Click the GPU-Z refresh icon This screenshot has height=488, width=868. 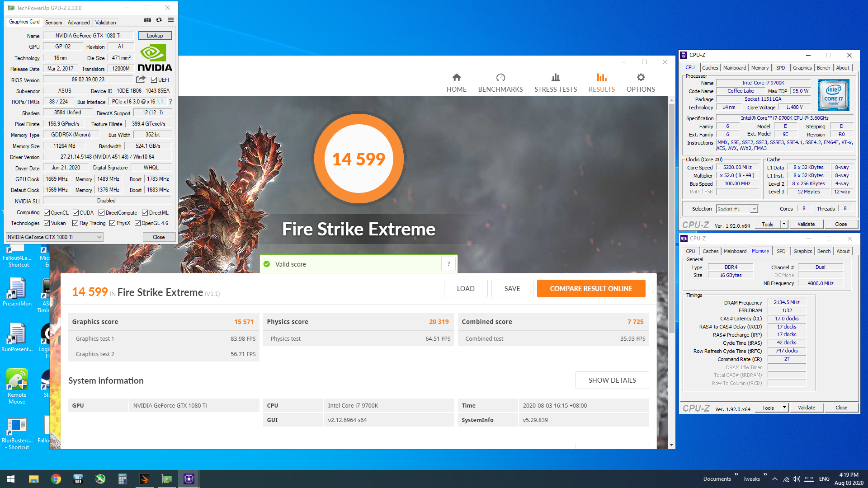pos(159,20)
